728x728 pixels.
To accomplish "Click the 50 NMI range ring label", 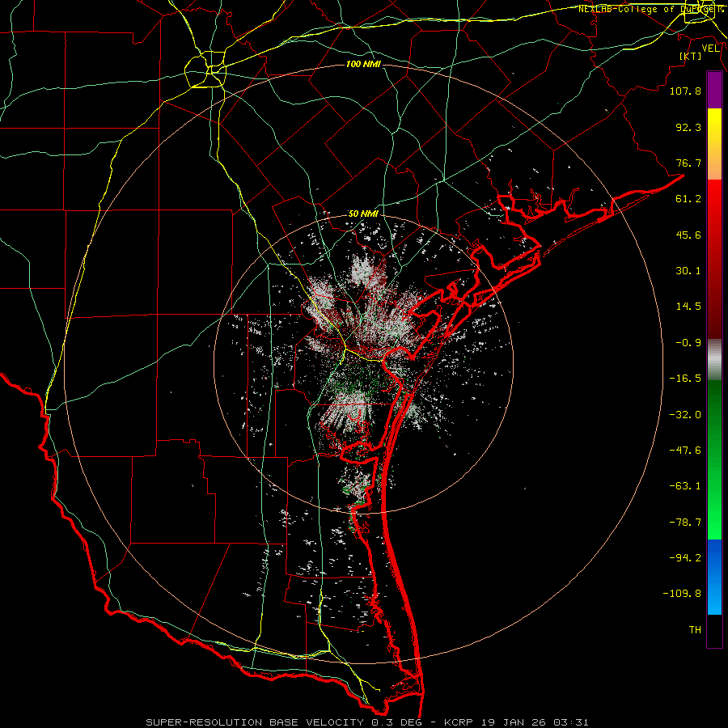I will tap(363, 214).
